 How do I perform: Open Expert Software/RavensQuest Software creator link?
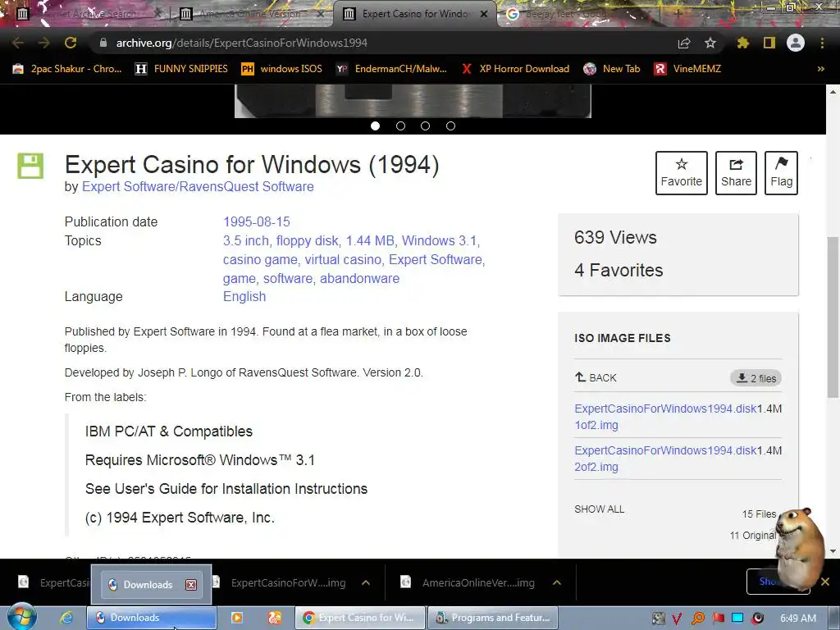pos(198,186)
